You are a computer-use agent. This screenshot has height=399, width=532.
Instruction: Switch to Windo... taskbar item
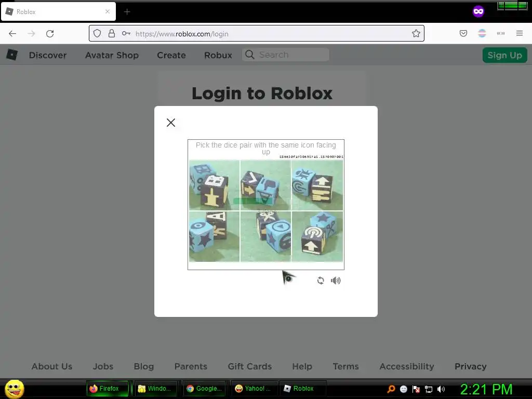tap(156, 389)
